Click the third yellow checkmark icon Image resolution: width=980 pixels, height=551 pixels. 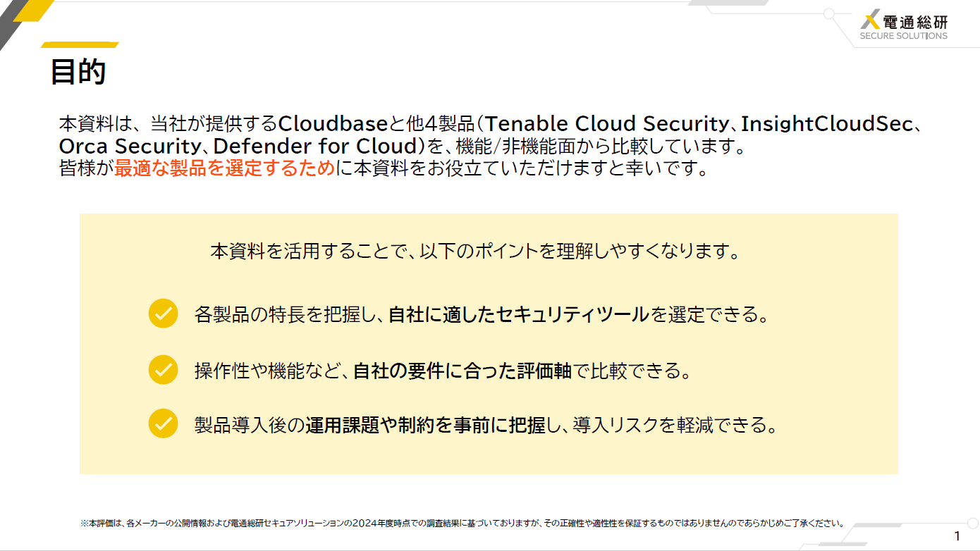click(x=163, y=424)
